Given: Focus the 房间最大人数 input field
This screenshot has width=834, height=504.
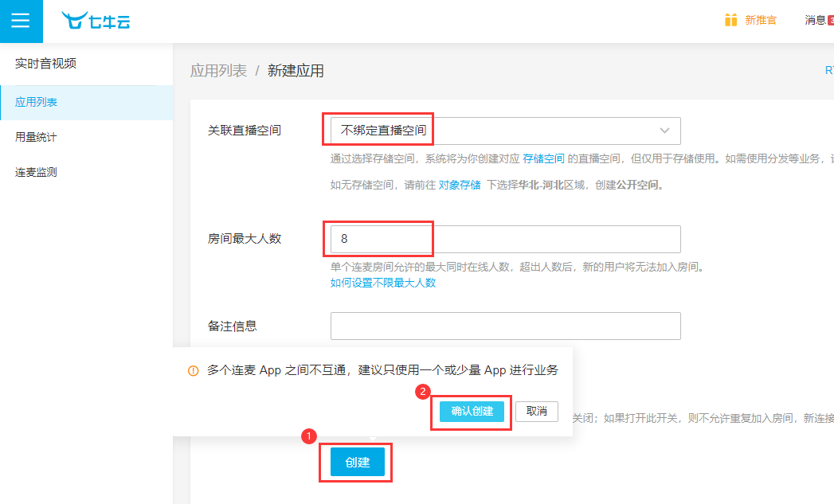Looking at the screenshot, I should coord(505,239).
